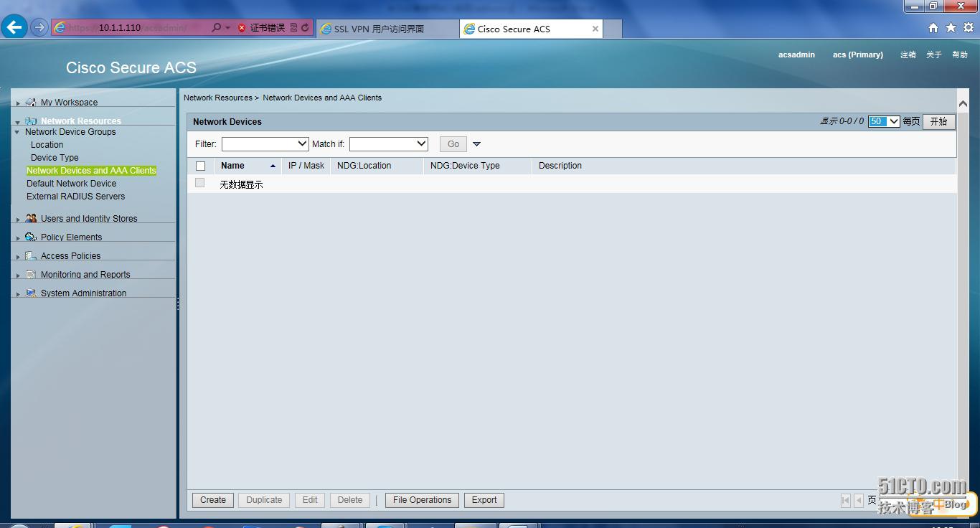Sort by Name column arrow
Screen dimensions: 980x528
point(273,166)
